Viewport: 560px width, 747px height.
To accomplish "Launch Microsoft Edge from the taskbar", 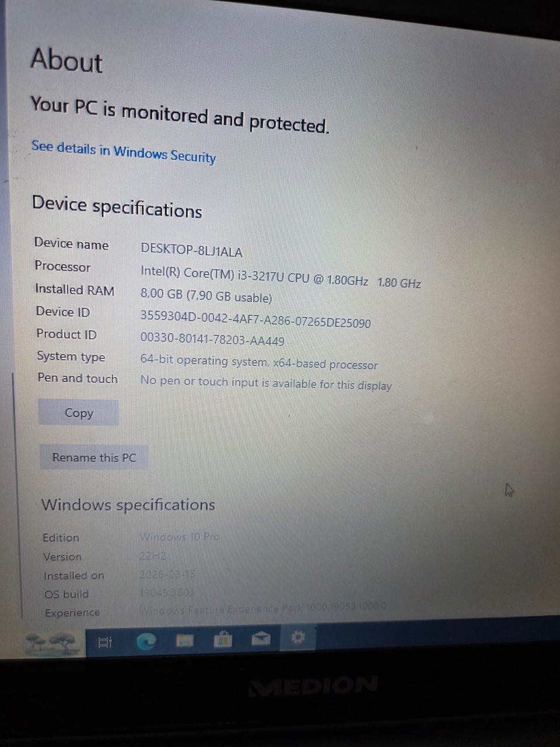I will click(x=146, y=641).
